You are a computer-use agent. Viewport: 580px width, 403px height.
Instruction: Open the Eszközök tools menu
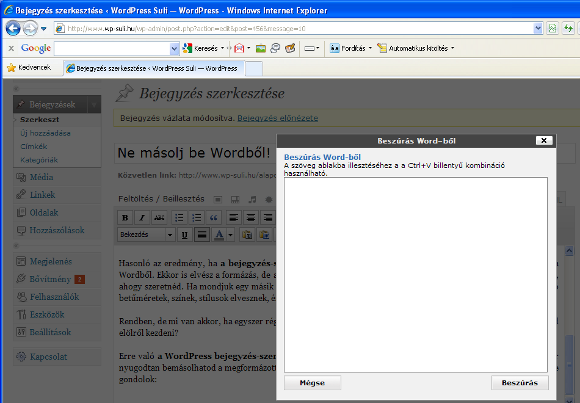pyautogui.click(x=47, y=315)
